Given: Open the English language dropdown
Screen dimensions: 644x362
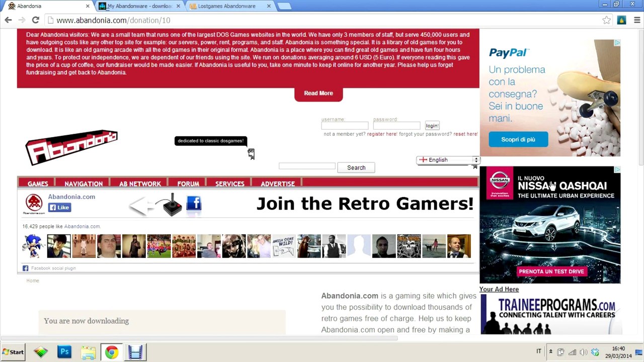Looking at the screenshot, I should [448, 160].
